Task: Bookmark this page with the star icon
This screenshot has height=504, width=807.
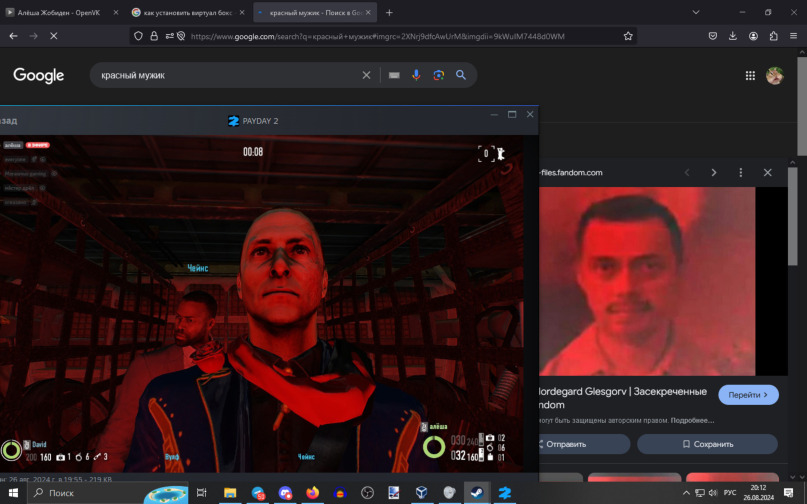Action: pyautogui.click(x=628, y=35)
